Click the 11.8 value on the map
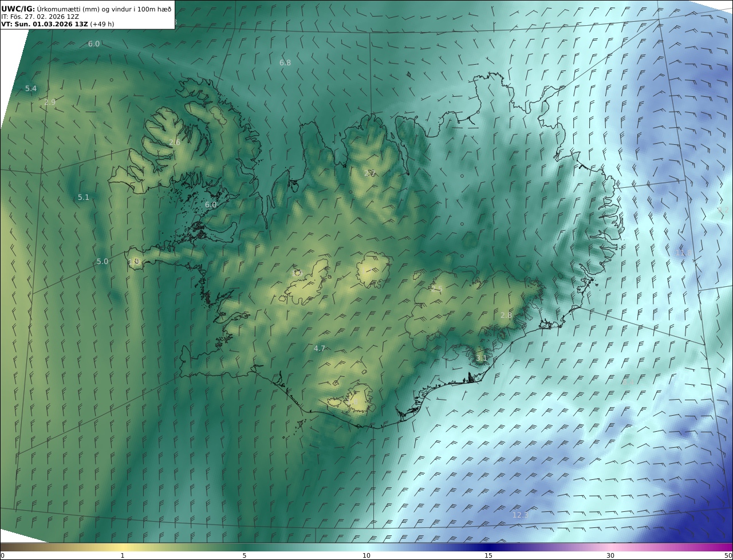The width and height of the screenshot is (733, 560). [684, 253]
